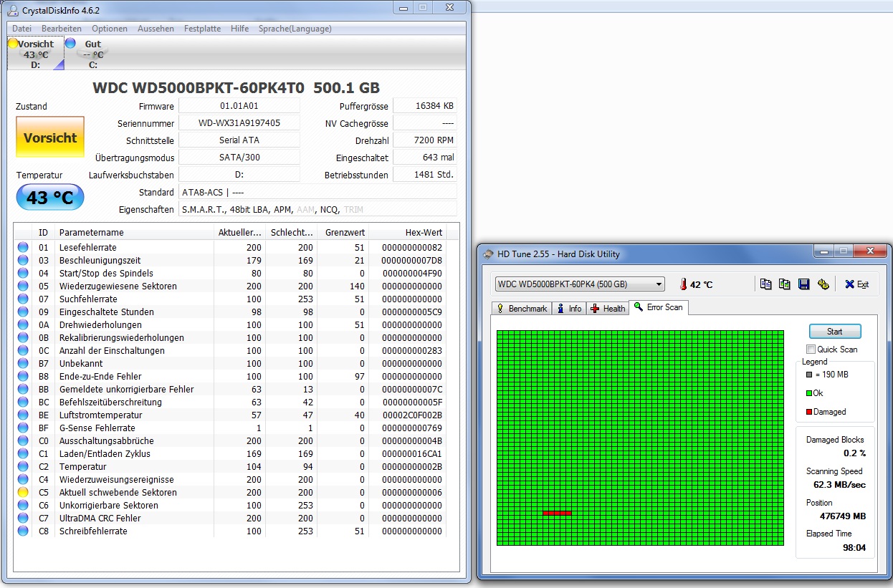893x588 pixels.
Task: Click the Position value 476749 MB
Action: pyautogui.click(x=843, y=516)
